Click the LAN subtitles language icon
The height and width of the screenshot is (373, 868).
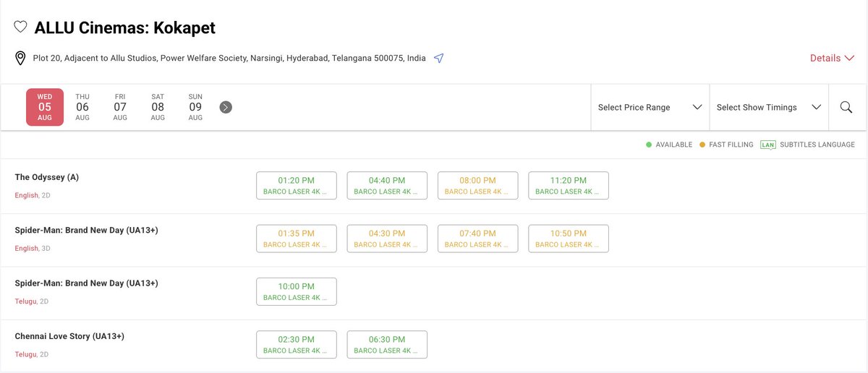767,145
